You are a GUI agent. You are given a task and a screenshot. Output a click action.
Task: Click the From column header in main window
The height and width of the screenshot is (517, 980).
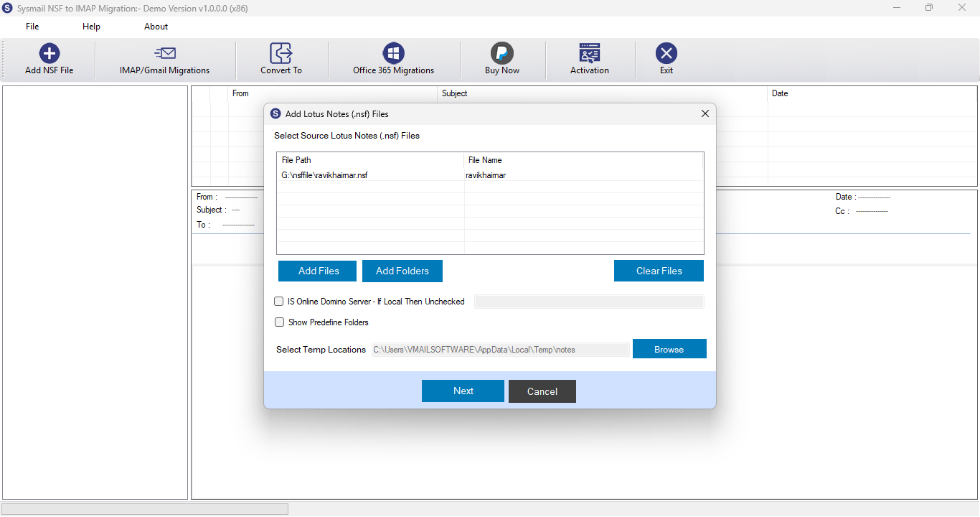(333, 93)
